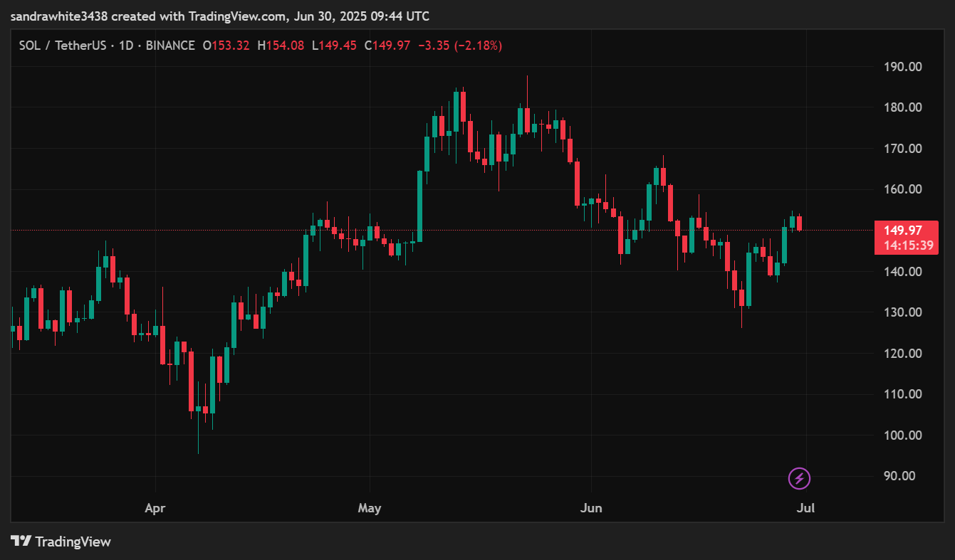The height and width of the screenshot is (560, 955).
Task: Click the BINANCE exchange label
Action: [170, 46]
